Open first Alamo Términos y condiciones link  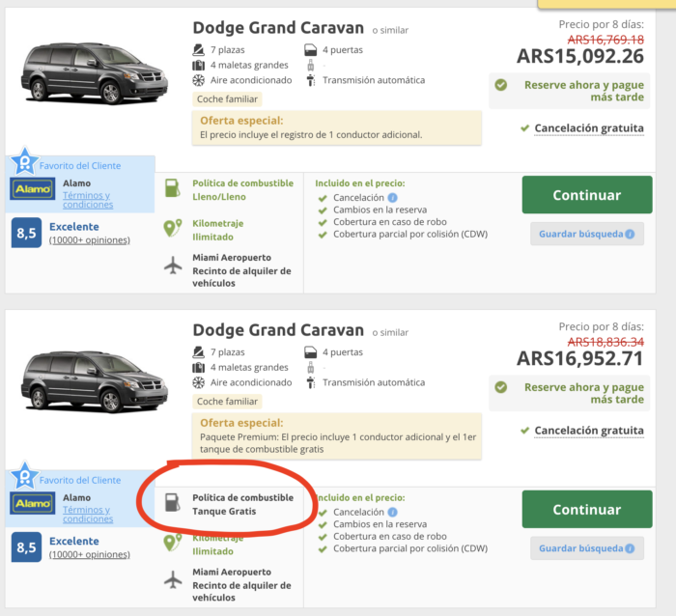click(88, 200)
